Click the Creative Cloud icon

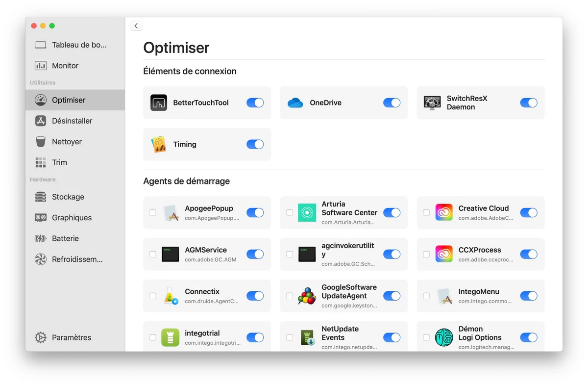coord(444,212)
